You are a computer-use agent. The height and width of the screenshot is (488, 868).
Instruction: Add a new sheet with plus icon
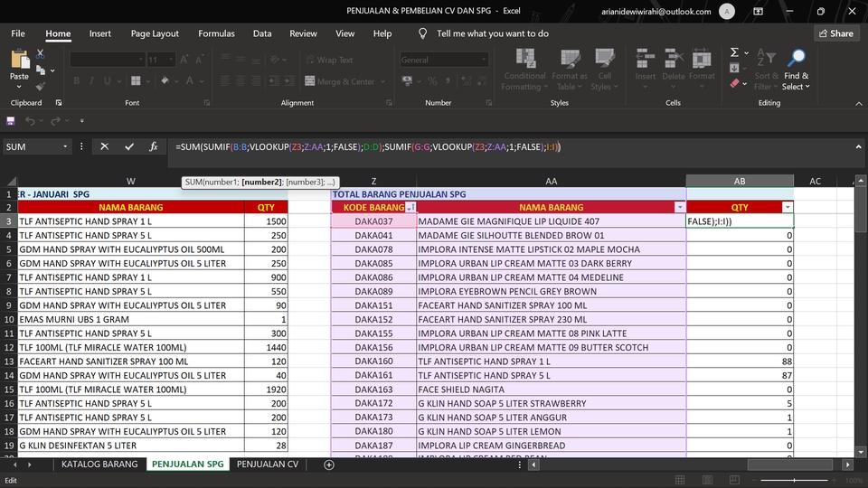point(329,465)
